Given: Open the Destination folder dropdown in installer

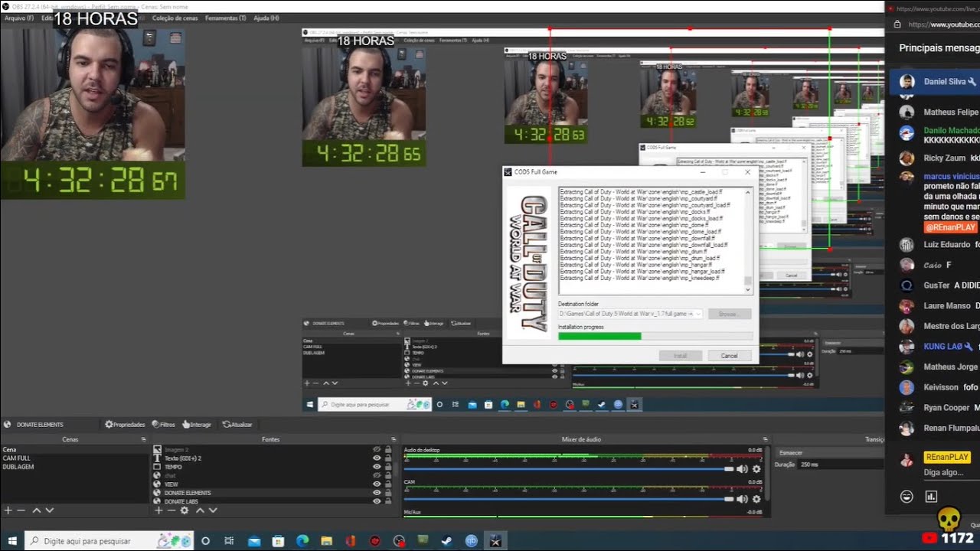Looking at the screenshot, I should [697, 314].
